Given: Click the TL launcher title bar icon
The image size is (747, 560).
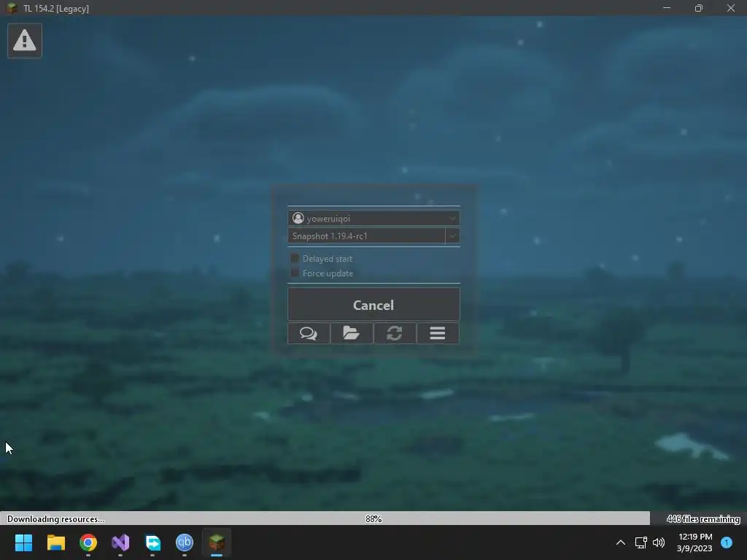Looking at the screenshot, I should pos(12,8).
